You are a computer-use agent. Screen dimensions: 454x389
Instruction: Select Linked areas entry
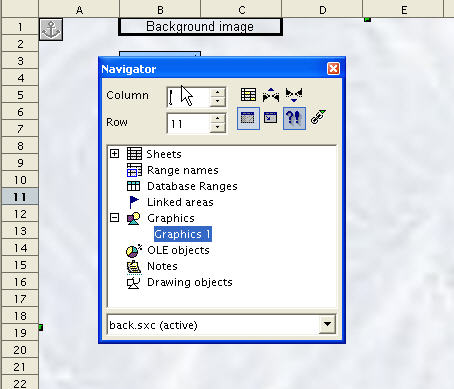[180, 202]
